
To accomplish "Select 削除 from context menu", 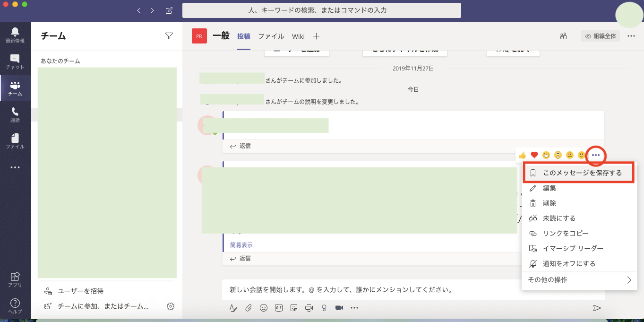I will click(579, 203).
